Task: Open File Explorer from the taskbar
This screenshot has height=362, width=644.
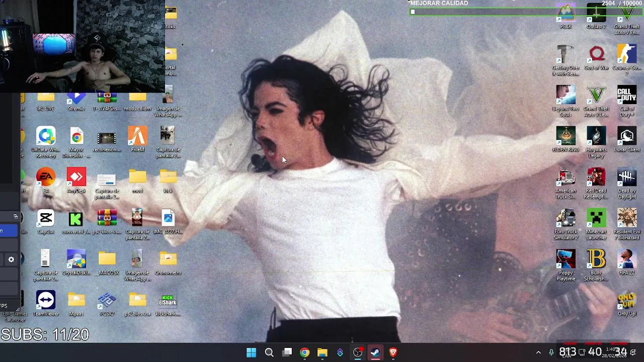Action: 322,352
